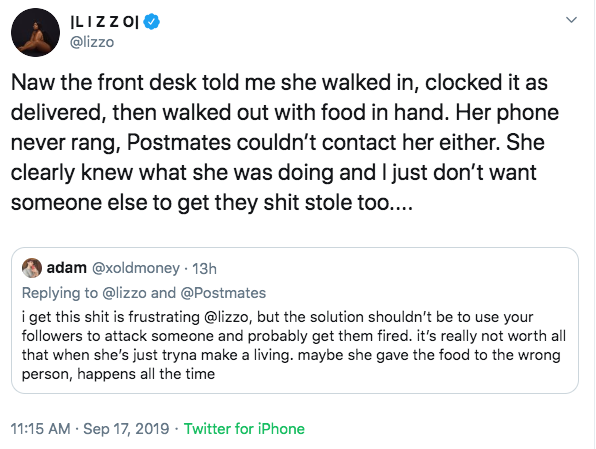Click the @lizzo mention in adam's reply text
Screen dimensions: 596x449
coord(227,317)
